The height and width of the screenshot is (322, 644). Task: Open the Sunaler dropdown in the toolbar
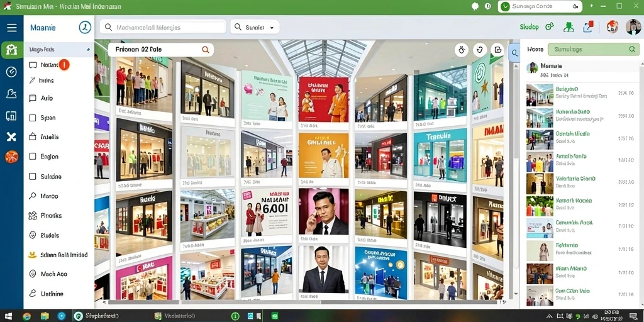point(255,28)
